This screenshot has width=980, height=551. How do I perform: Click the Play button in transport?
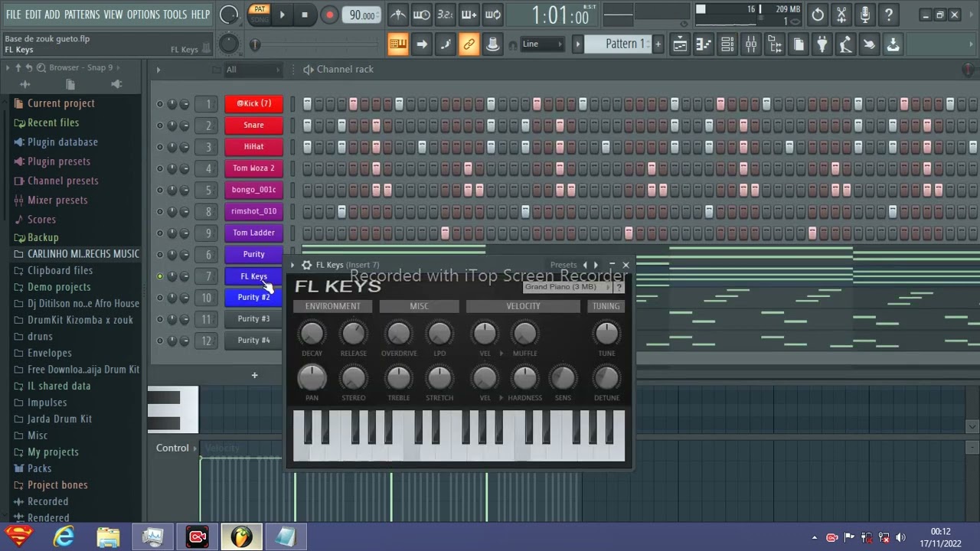tap(282, 15)
